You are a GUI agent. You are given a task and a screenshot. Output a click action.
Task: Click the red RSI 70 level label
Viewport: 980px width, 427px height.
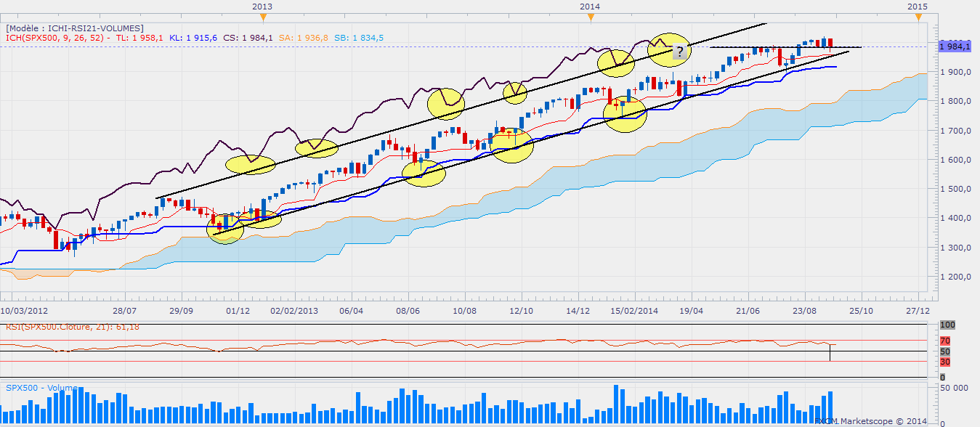pos(944,340)
